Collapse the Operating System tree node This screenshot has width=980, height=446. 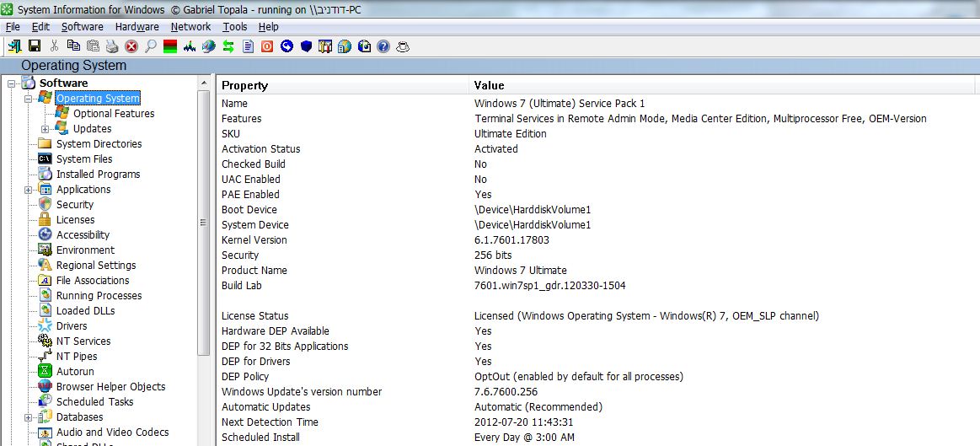(28, 99)
